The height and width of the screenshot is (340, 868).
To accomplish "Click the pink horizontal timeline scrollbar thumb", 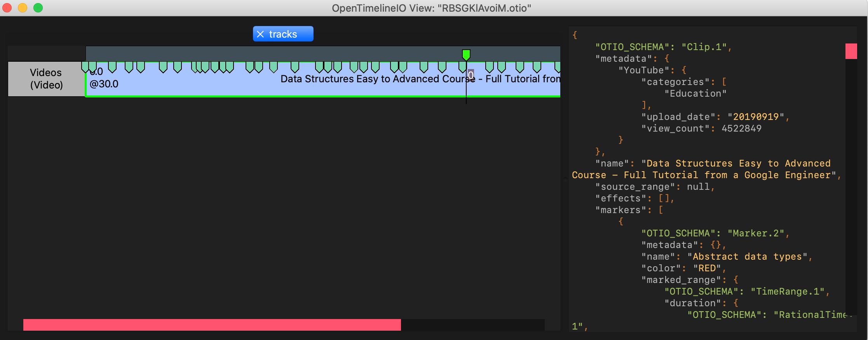I will (x=212, y=325).
